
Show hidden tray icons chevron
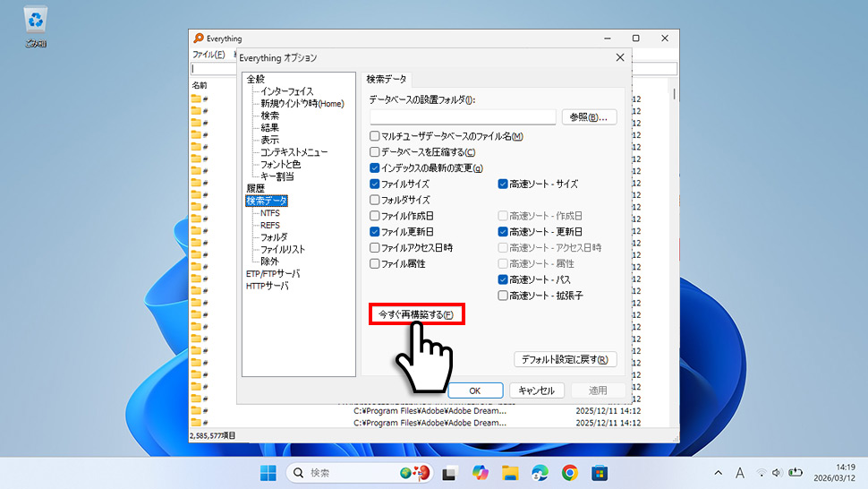(718, 473)
